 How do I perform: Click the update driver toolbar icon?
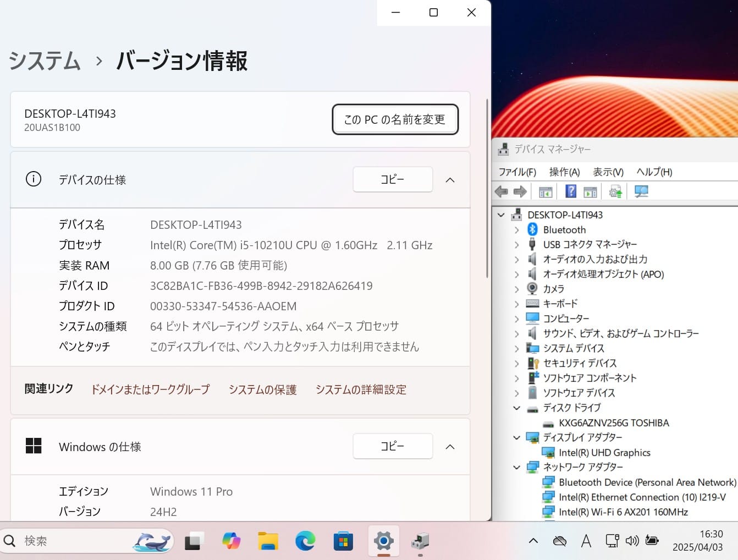[x=615, y=191]
